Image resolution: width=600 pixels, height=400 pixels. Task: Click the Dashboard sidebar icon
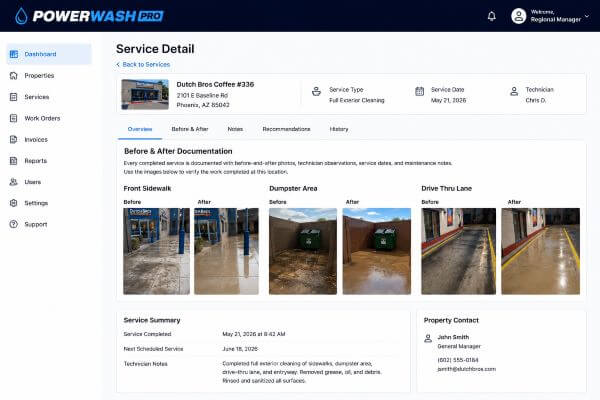[14, 54]
